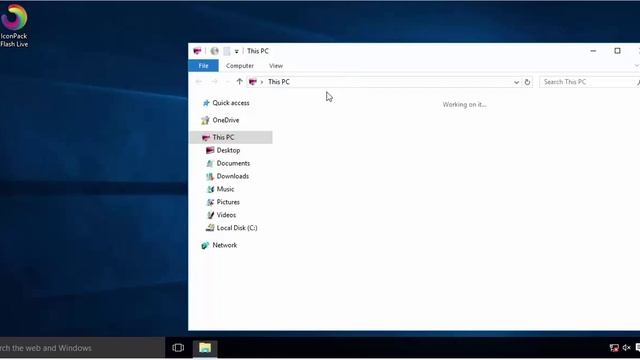Click the network status tray icon
The image size is (640, 360).
[x=614, y=348]
